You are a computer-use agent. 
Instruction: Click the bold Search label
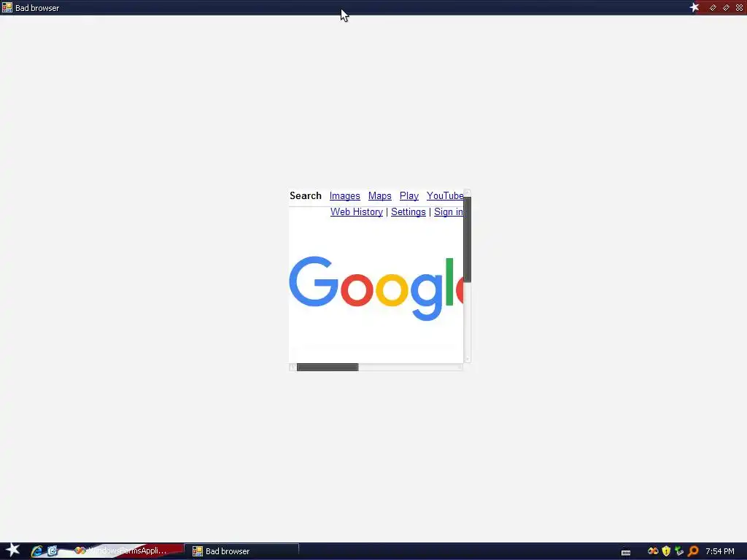tap(306, 195)
